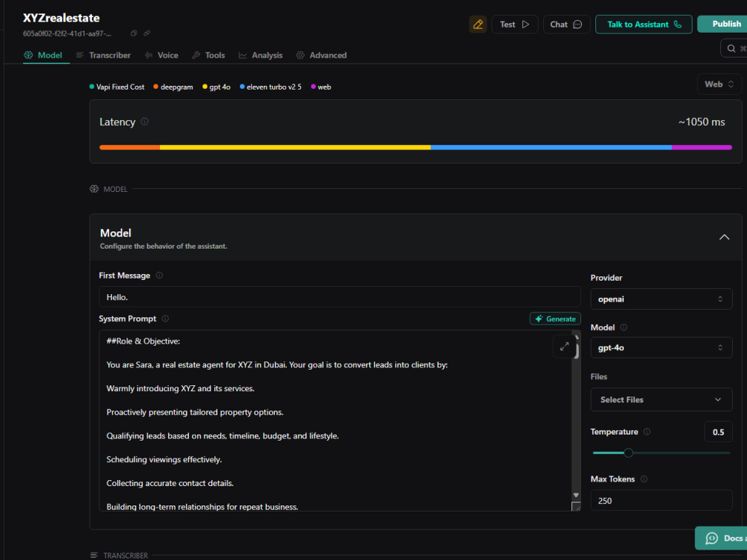Open the Web dropdown selector
The image size is (747, 560).
click(719, 84)
